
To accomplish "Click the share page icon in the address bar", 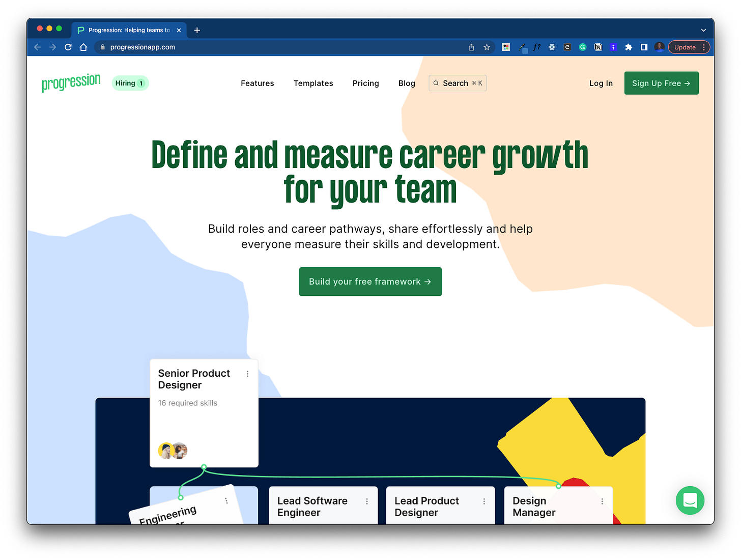I will (471, 47).
